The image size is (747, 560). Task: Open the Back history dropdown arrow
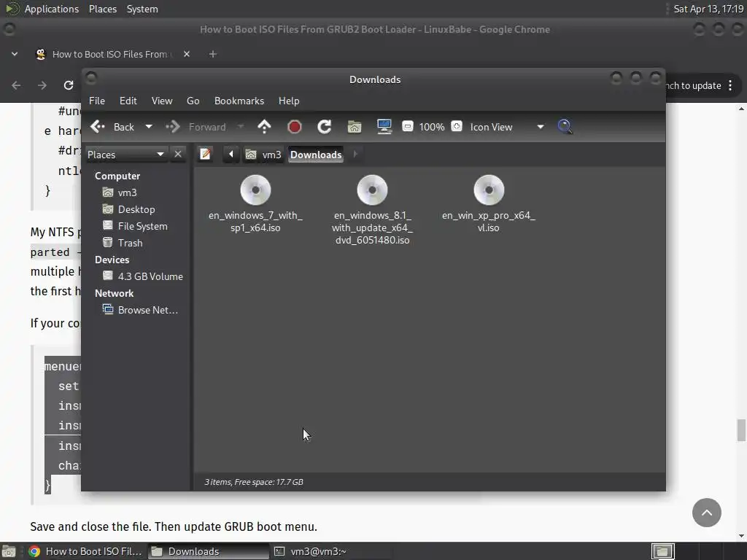(x=149, y=127)
